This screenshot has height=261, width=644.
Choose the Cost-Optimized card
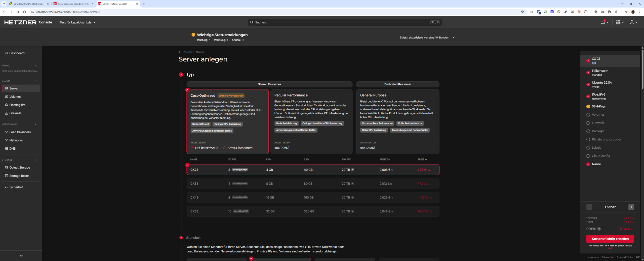pyautogui.click(x=228, y=121)
